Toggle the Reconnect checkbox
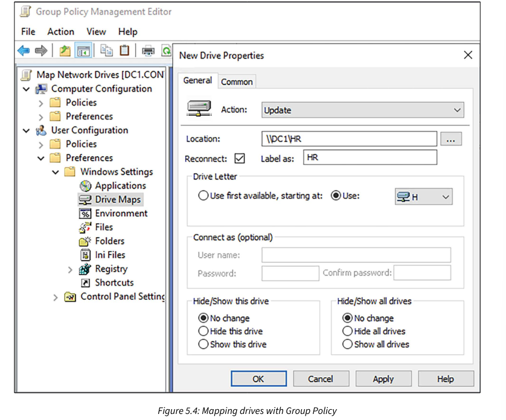The width and height of the screenshot is (506, 420). coord(240,158)
